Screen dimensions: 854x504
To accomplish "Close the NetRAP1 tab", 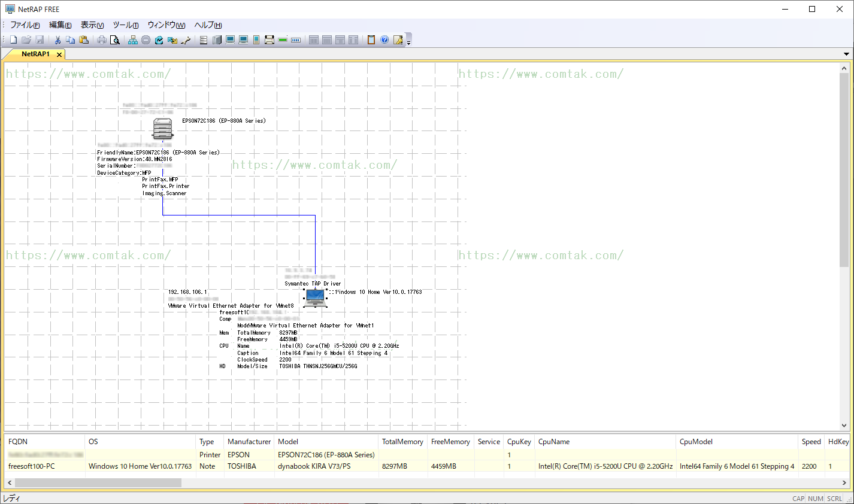I will coord(59,54).
